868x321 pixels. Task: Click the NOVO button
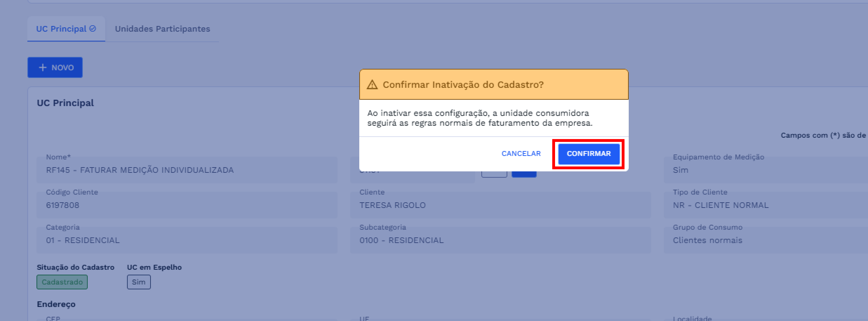coord(55,67)
